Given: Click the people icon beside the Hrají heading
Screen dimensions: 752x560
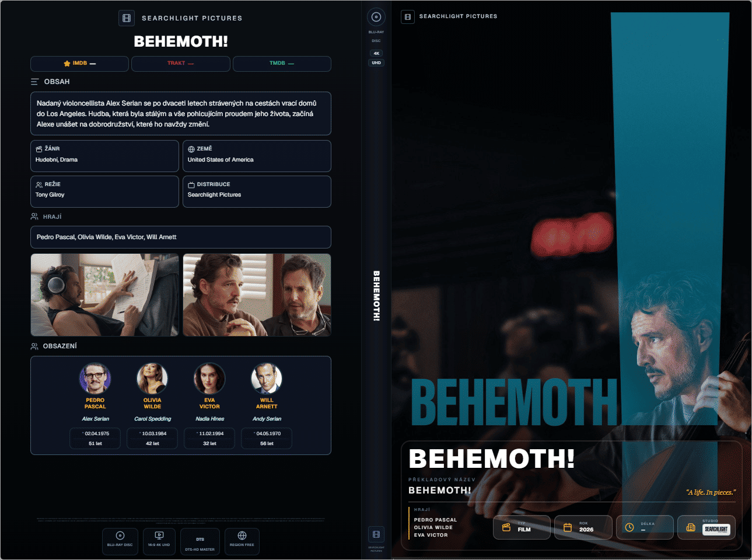Looking at the screenshot, I should tap(34, 216).
